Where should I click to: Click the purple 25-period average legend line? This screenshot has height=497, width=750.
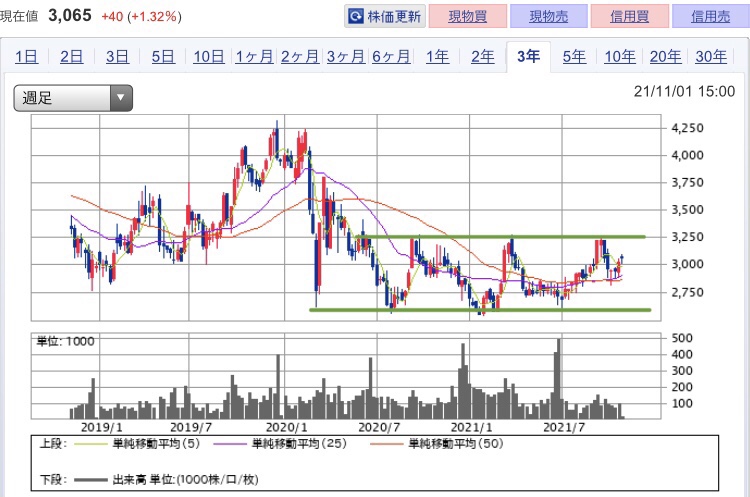tap(230, 444)
